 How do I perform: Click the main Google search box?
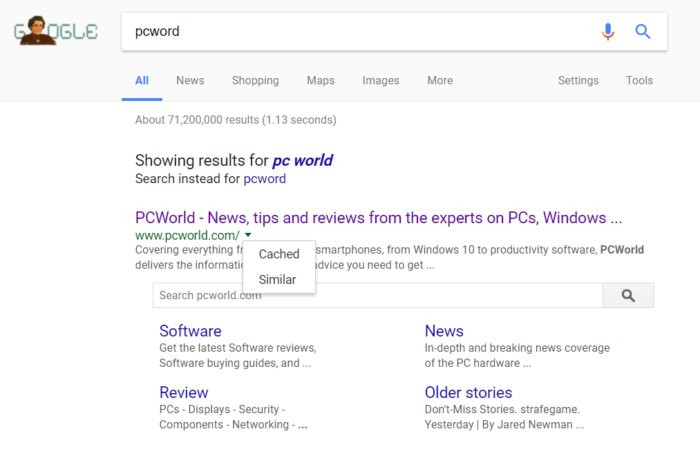[x=360, y=32]
